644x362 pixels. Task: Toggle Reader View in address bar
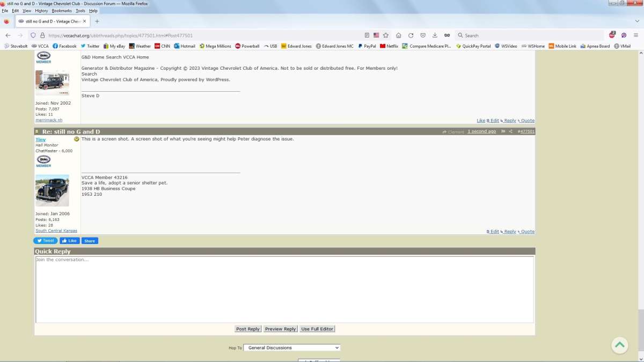pyautogui.click(x=367, y=35)
